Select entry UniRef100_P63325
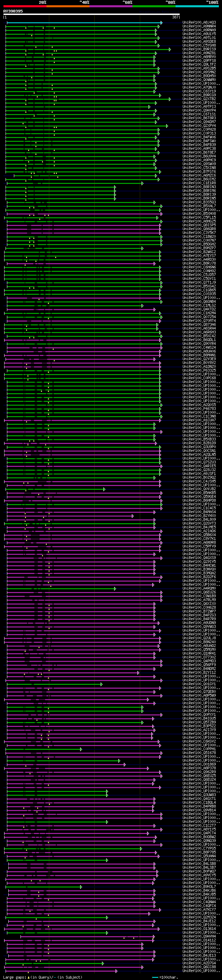Image resolution: width=222 pixels, height=980 pixels. tap(199, 370)
